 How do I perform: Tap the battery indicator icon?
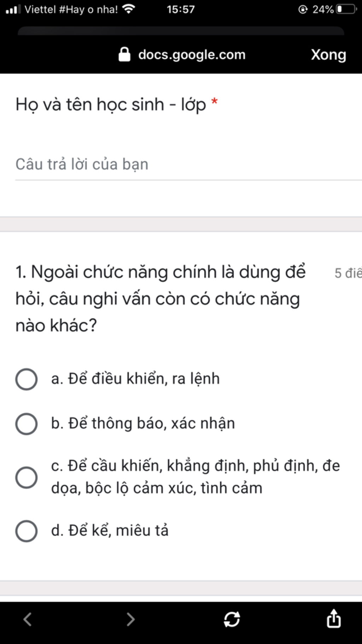tap(346, 9)
